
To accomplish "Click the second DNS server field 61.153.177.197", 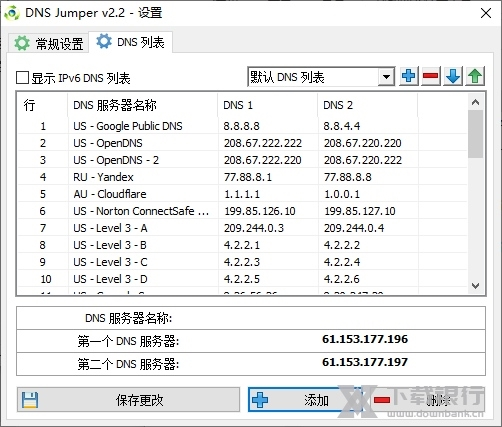I will tap(365, 362).
